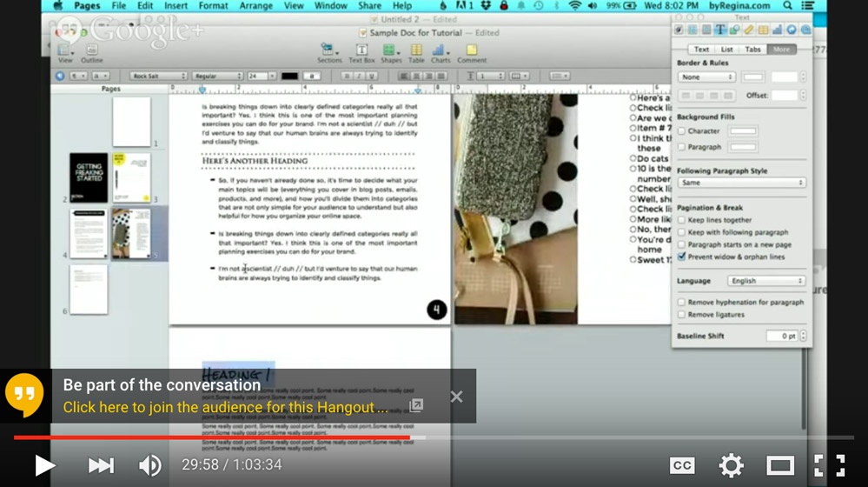Open the Language English dropdown
Screen dimensions: 868x487
(x=766, y=281)
